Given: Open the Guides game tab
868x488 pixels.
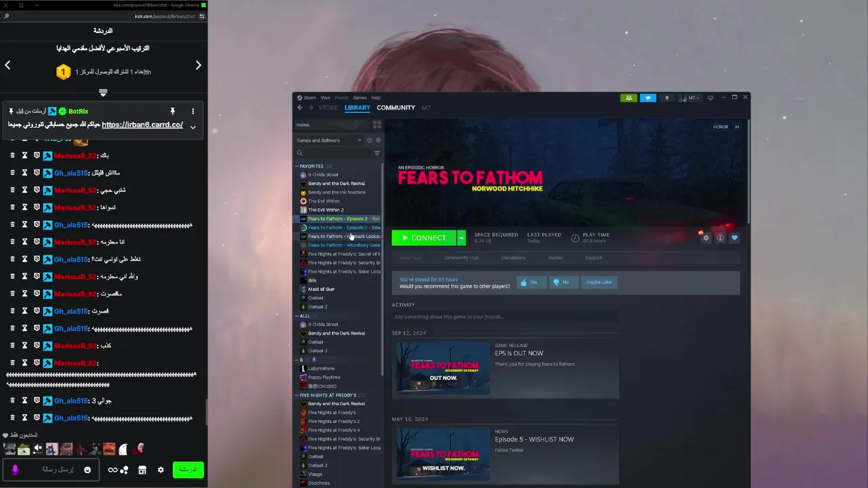Looking at the screenshot, I should pyautogui.click(x=555, y=258).
